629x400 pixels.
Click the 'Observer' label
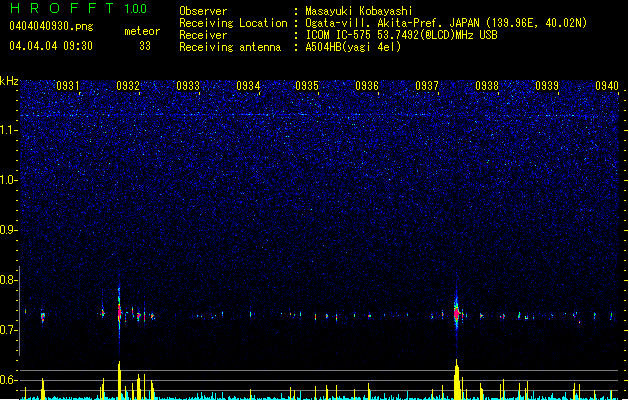coord(203,11)
